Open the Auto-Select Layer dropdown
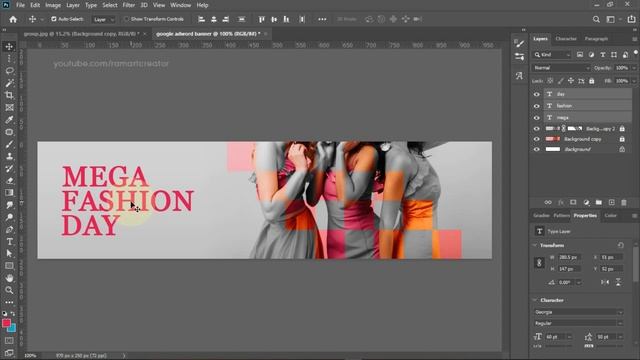 tap(103, 19)
